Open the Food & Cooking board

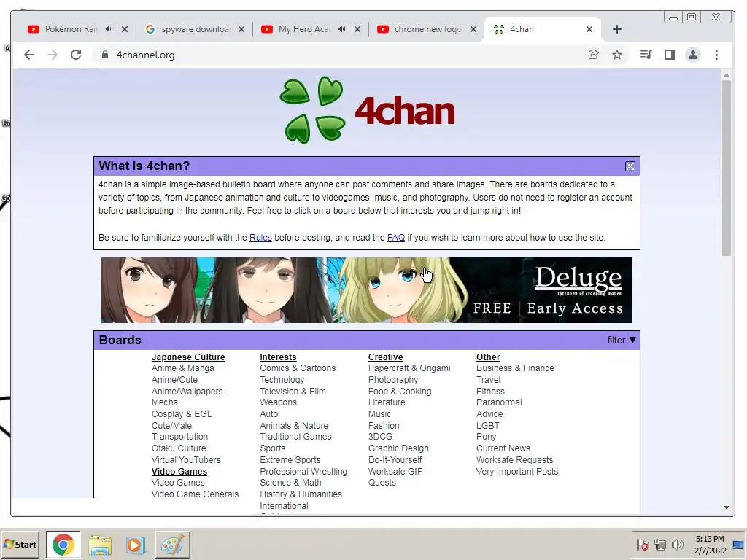(400, 392)
